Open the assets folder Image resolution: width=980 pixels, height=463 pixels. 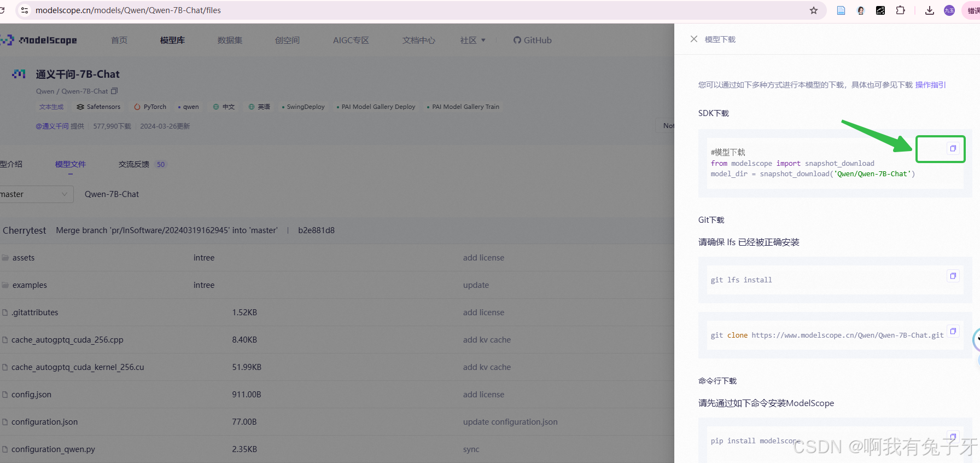pyautogui.click(x=24, y=258)
